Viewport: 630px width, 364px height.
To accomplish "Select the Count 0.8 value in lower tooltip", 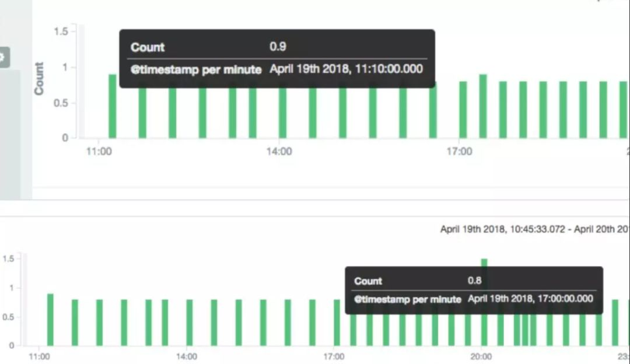I will pyautogui.click(x=474, y=281).
